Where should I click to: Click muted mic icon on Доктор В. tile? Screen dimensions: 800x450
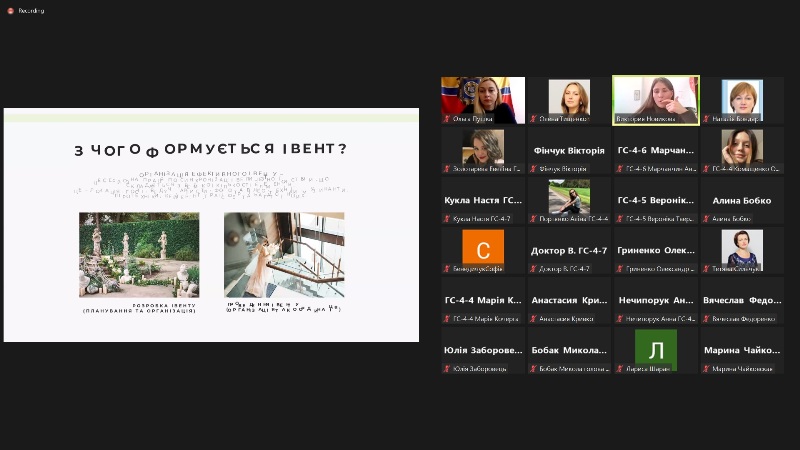click(534, 268)
